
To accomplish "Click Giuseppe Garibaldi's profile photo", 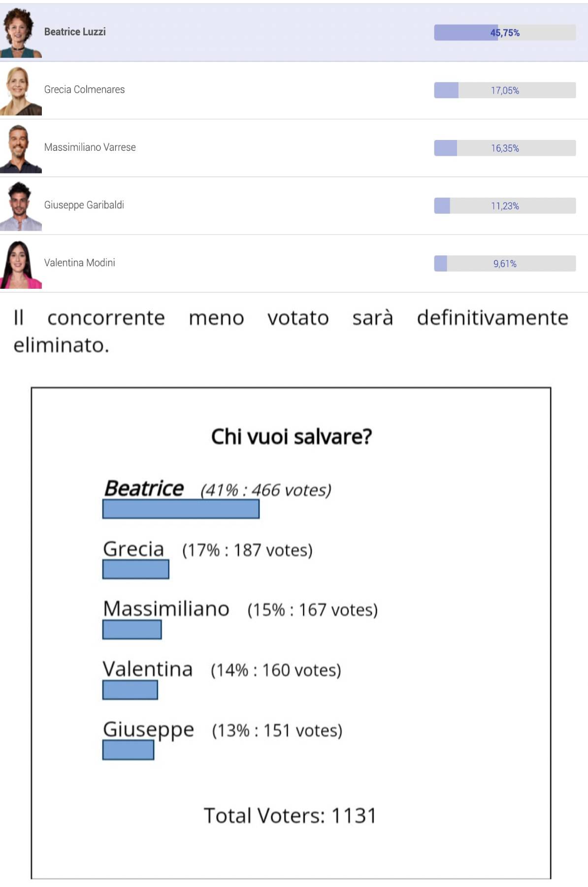I will click(x=21, y=206).
